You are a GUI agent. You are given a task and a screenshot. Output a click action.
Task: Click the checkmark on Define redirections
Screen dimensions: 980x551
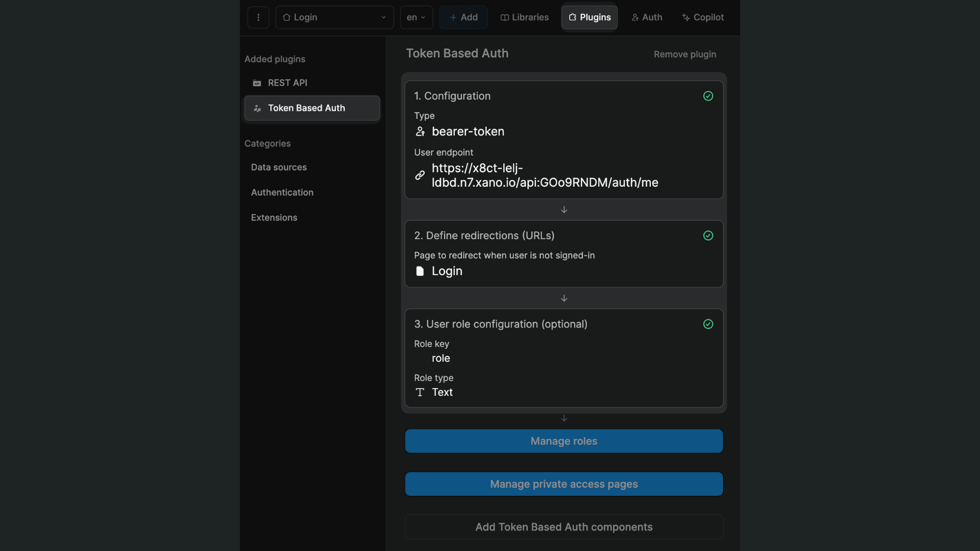(708, 235)
